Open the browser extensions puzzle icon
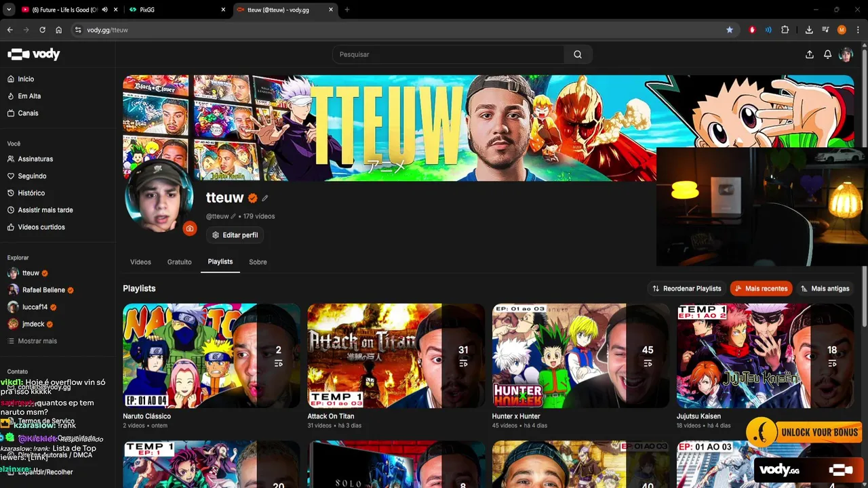This screenshot has height=488, width=868. pos(785,30)
